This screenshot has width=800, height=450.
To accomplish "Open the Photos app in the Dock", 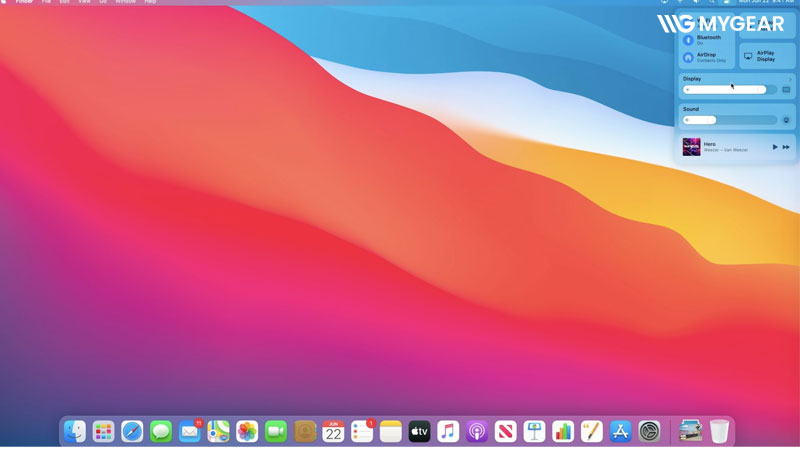I will 247,432.
